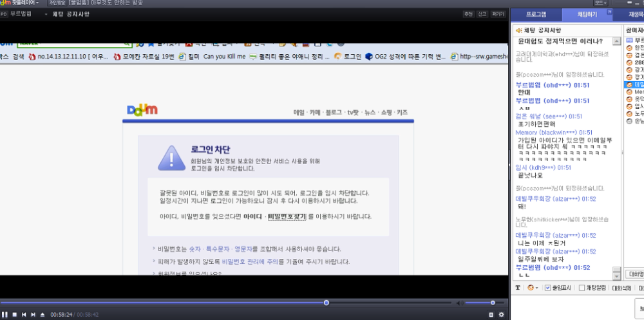Click the 신고 report button
This screenshot has height=320, width=644.
click(482, 14)
